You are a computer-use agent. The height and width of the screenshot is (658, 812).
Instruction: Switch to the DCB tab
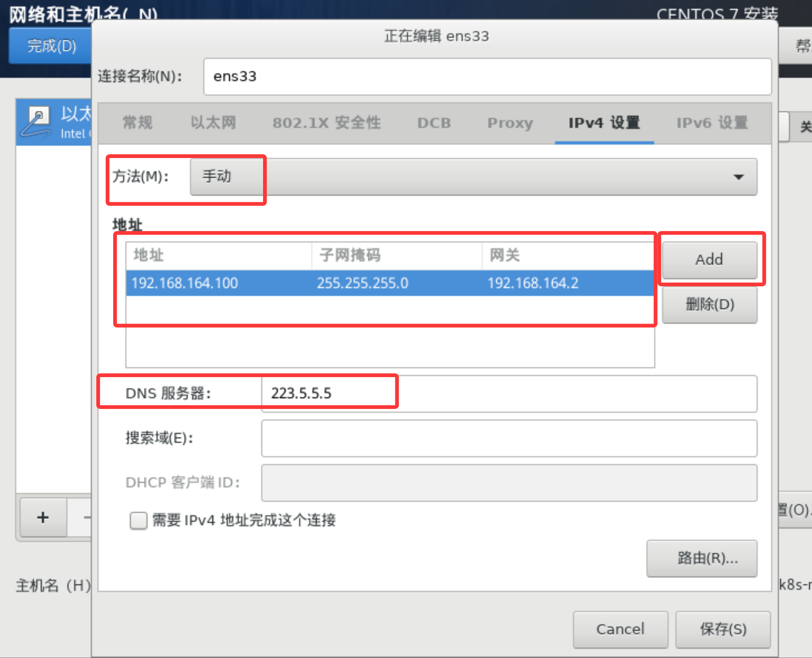coord(434,123)
